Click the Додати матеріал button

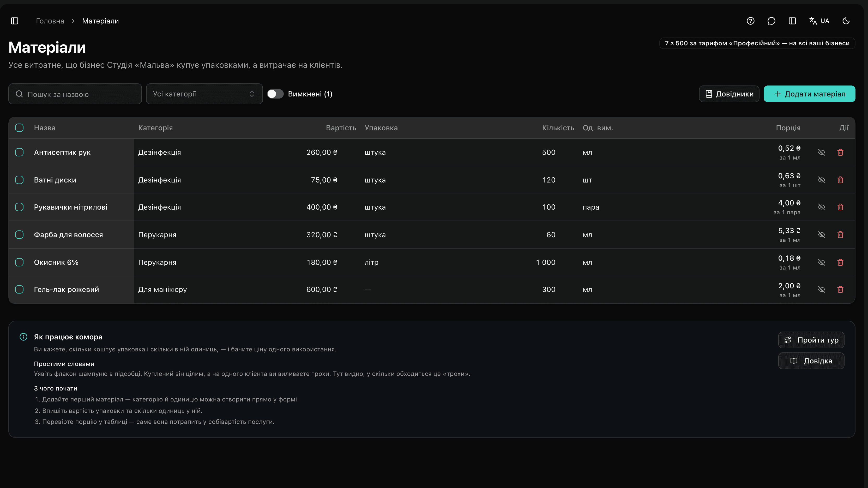[809, 94]
